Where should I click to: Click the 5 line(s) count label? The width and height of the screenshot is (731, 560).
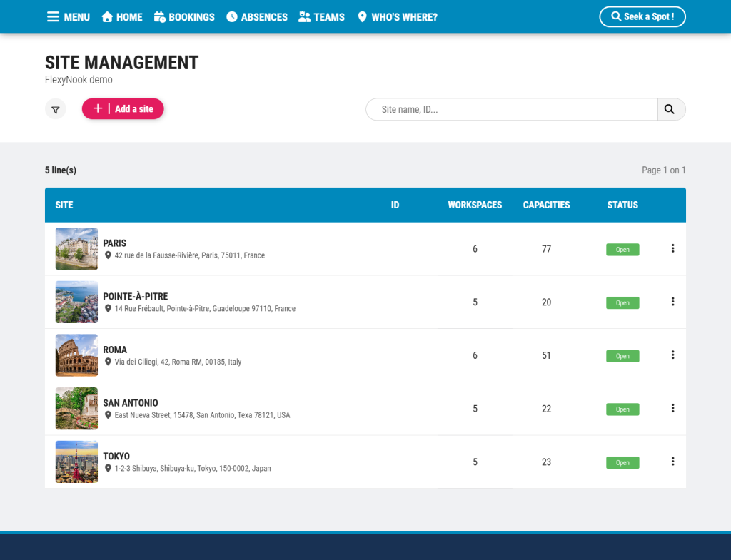coord(61,170)
